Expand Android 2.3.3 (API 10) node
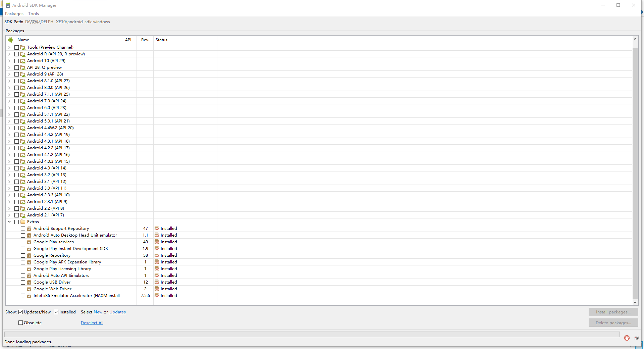644x349 pixels. [9, 195]
